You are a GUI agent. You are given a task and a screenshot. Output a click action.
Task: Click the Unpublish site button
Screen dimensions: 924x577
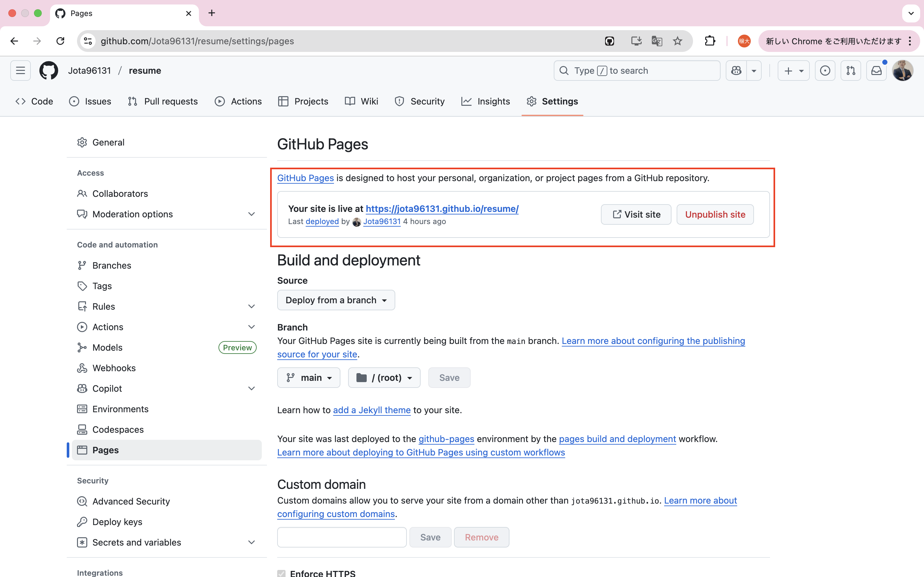point(715,214)
